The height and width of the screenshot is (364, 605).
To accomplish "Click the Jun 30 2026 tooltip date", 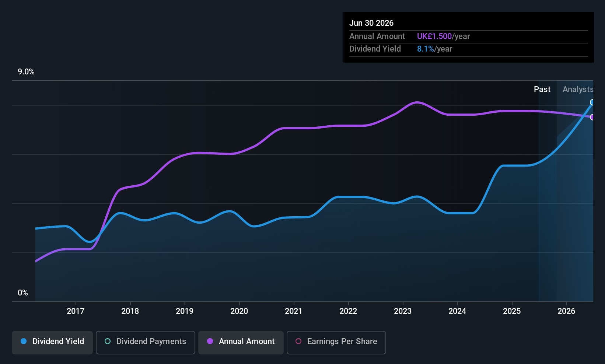I will tap(371, 23).
